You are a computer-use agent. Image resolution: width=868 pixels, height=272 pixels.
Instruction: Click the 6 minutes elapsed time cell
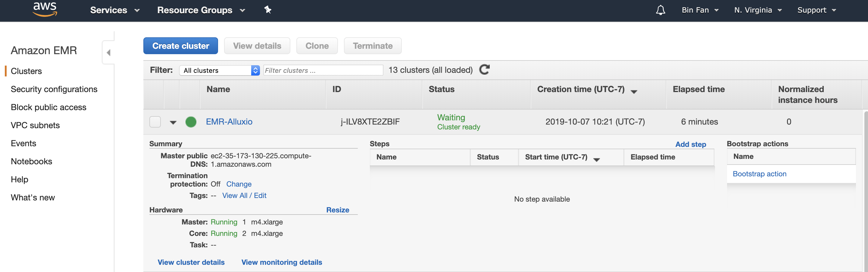coord(699,122)
